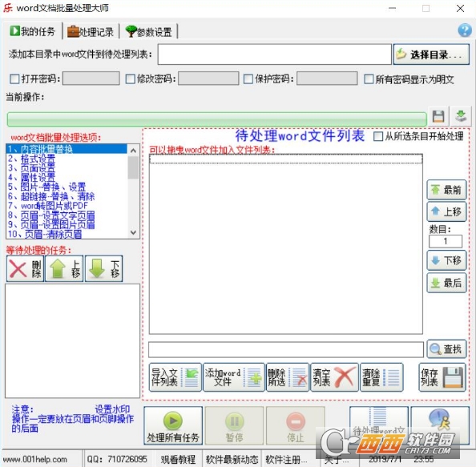Viewport: 476px width, 467px height.
Task: Click the 停止 stop button
Action: (x=296, y=426)
